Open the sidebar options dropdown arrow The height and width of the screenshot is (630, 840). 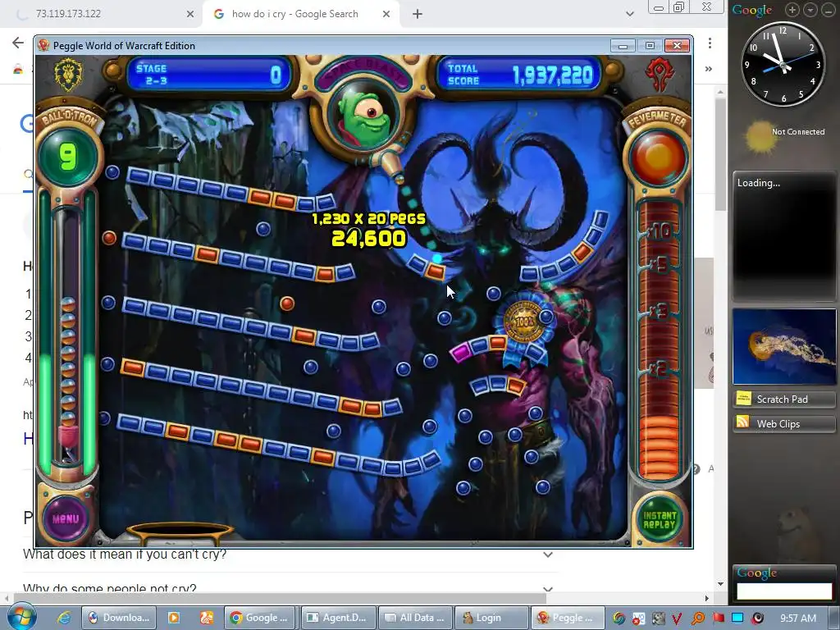point(810,10)
